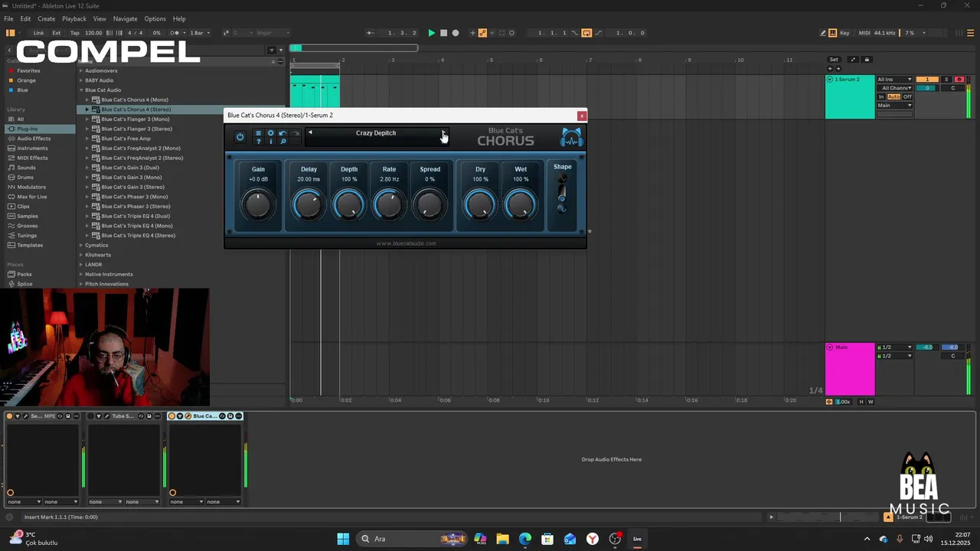Viewport: 980px width, 551px height.
Task: Click the Tap tempo button
Action: tap(74, 33)
